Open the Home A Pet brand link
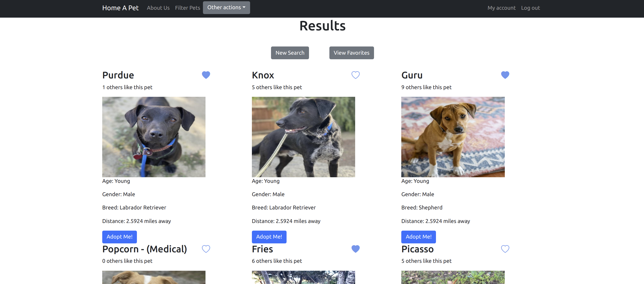644x284 pixels. (x=120, y=8)
